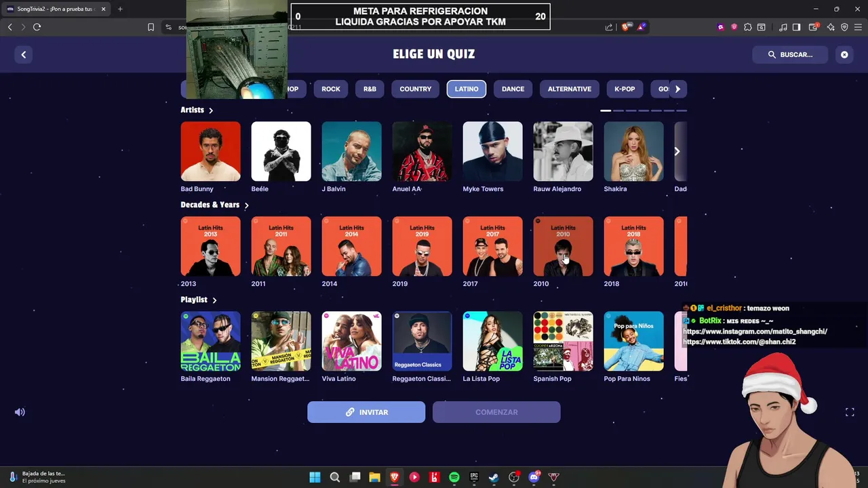Open the Leo AI sparkle icon
Image resolution: width=868 pixels, height=488 pixels.
click(831, 27)
